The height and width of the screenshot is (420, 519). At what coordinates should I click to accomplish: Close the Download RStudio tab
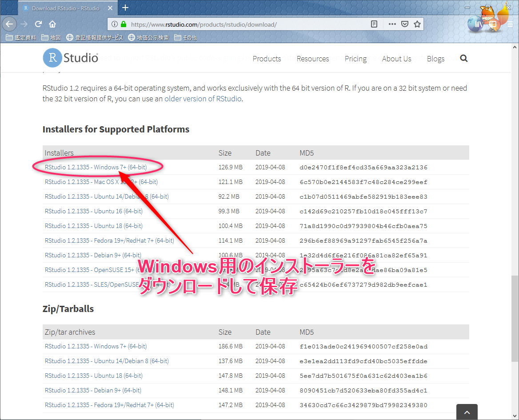(x=111, y=8)
